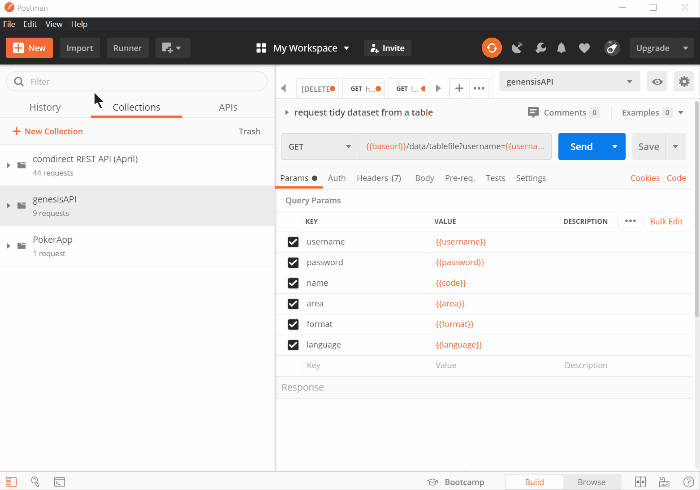The width and height of the screenshot is (700, 490).
Task: Click the comdirect REST API folder icon
Action: [x=21, y=165]
